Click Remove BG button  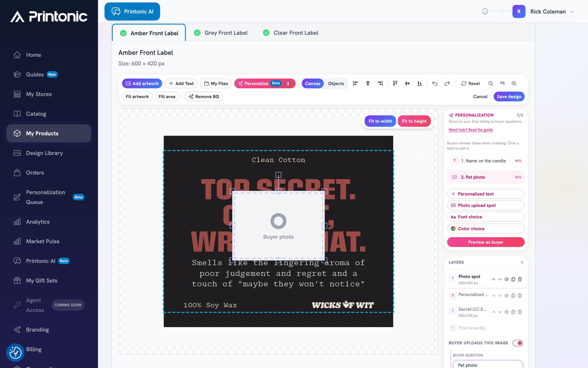204,97
